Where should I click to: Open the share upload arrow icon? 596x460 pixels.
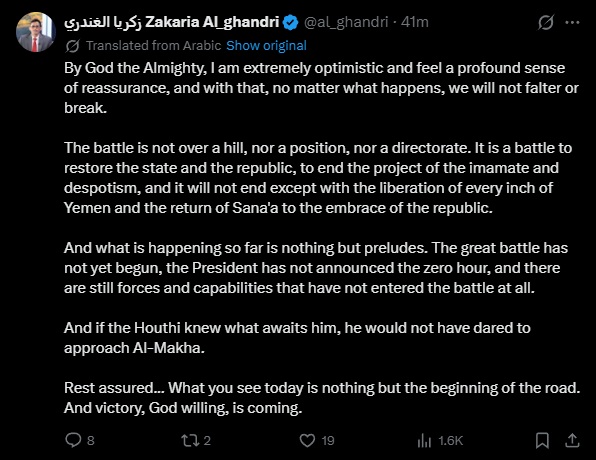pos(572,440)
